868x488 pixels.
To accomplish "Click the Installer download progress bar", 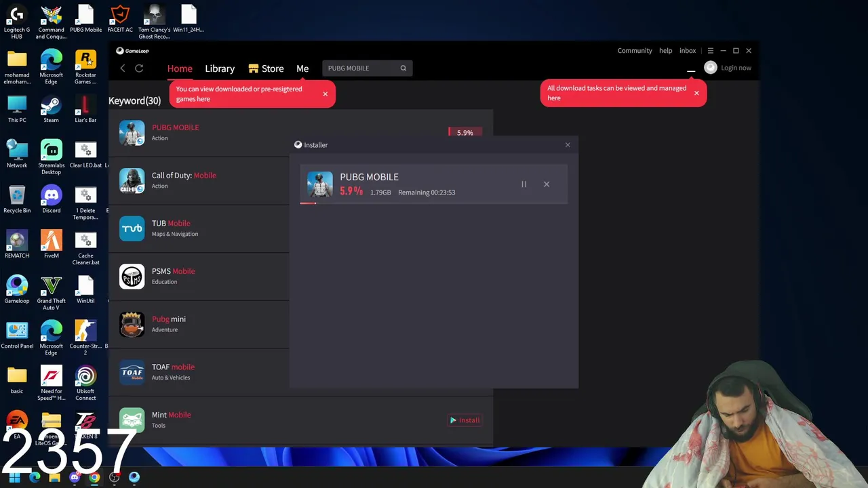I will pos(434,203).
